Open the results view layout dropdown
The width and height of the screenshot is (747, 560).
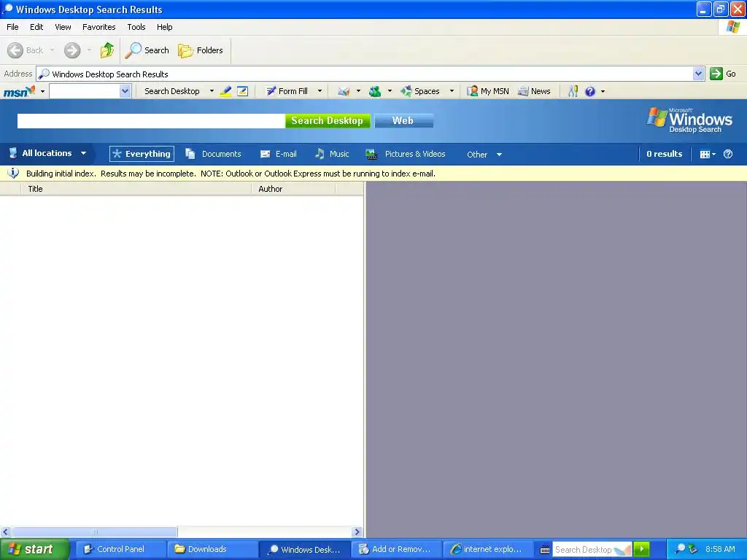[x=708, y=154]
